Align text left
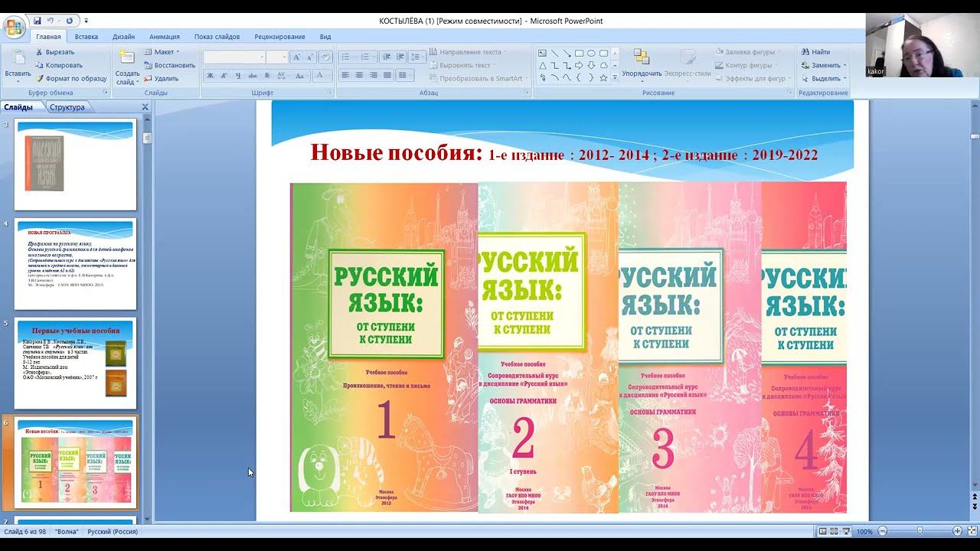This screenshot has width=980, height=551. (345, 76)
